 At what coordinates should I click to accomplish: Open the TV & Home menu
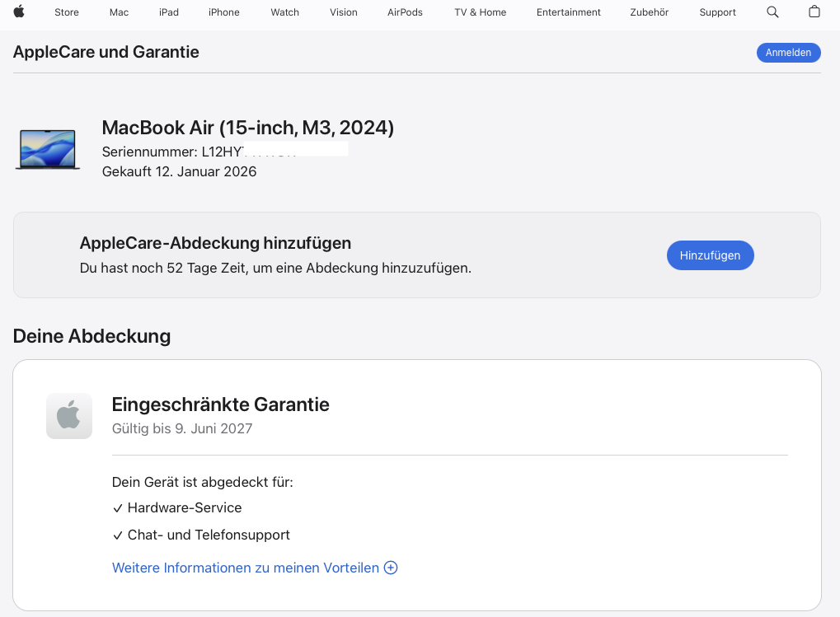pyautogui.click(x=480, y=12)
